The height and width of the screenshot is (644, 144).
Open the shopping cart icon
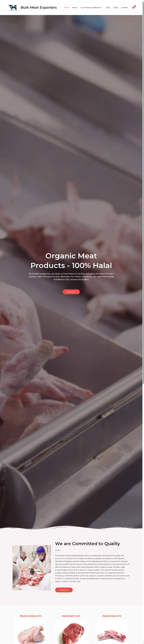133,7
